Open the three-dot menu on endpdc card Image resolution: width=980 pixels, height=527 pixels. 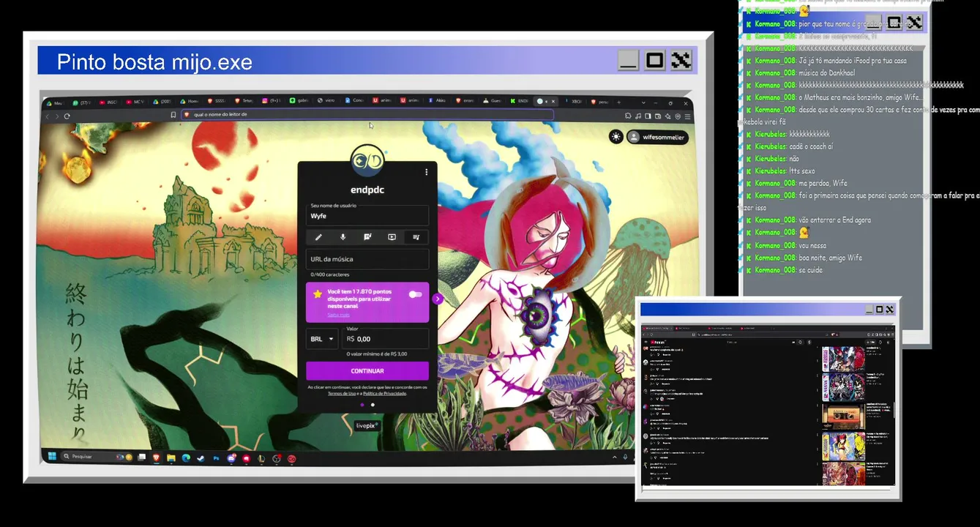[427, 173]
